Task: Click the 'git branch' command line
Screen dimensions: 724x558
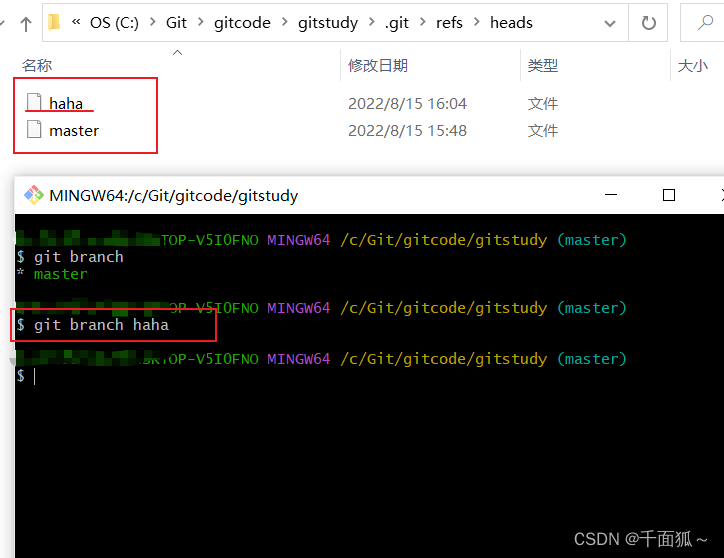Action: 70,257
